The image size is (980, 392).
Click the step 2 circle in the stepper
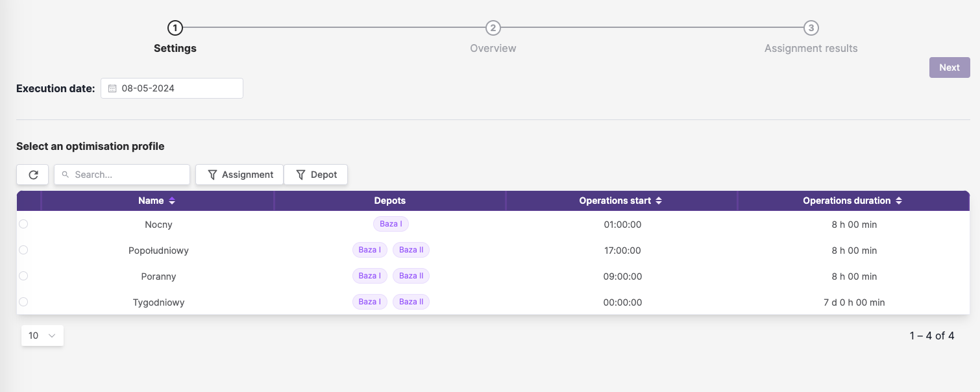pos(493,28)
